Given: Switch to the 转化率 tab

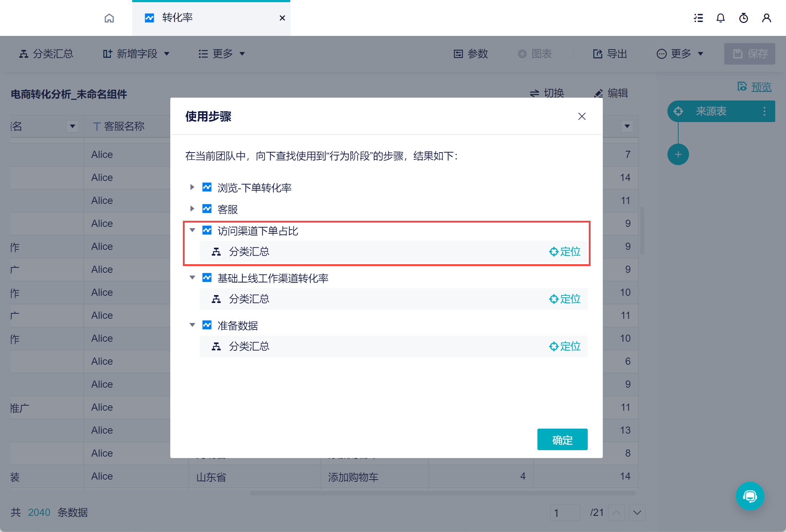Looking at the screenshot, I should click(x=177, y=18).
